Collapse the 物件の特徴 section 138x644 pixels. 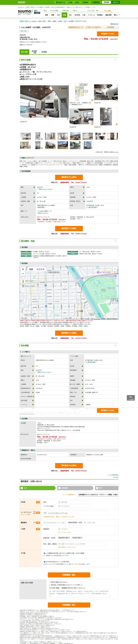115,60
